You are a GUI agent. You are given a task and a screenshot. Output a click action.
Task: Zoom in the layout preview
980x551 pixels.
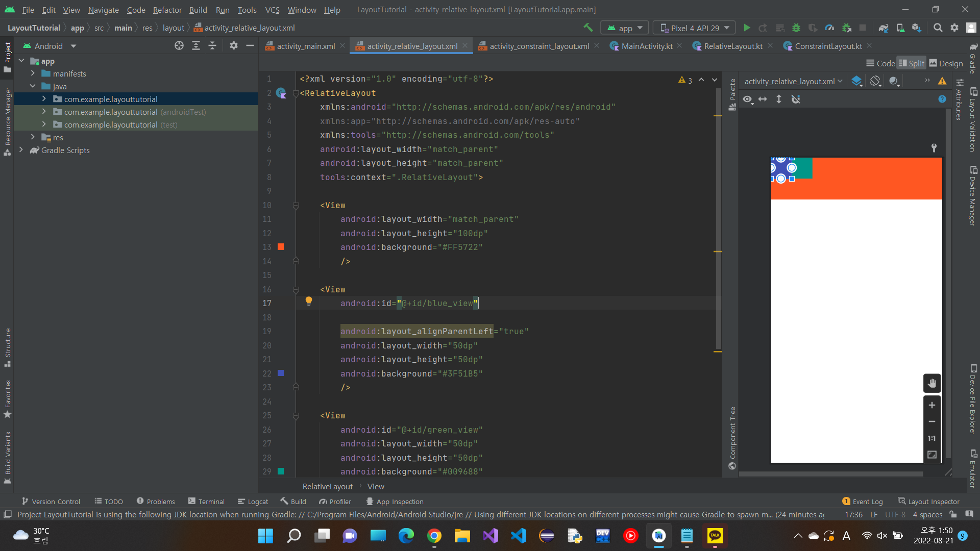[932, 405]
